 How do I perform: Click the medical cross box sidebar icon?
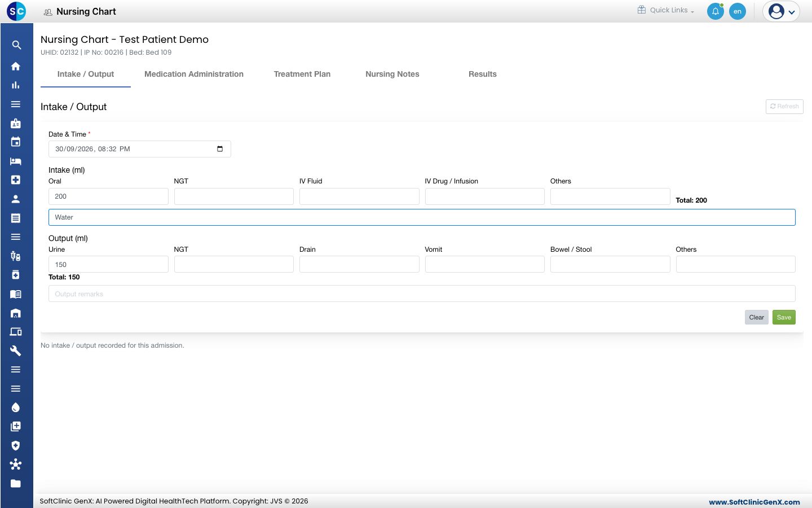(x=16, y=179)
